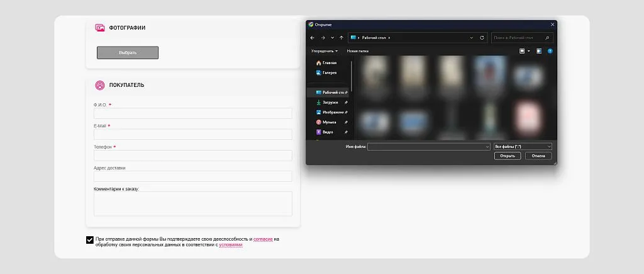Screen dimensions: 644x274
Task: Go back in the file dialog
Action: click(x=312, y=38)
